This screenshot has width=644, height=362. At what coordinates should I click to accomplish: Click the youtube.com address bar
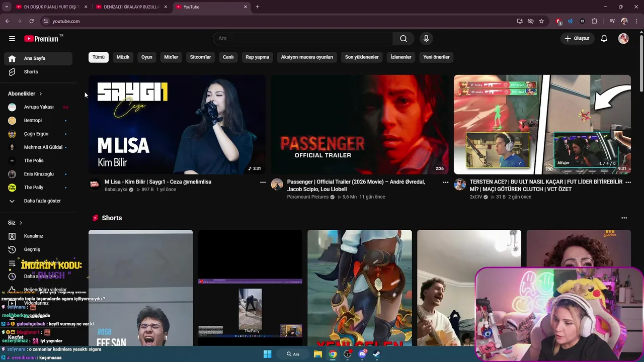(x=277, y=21)
